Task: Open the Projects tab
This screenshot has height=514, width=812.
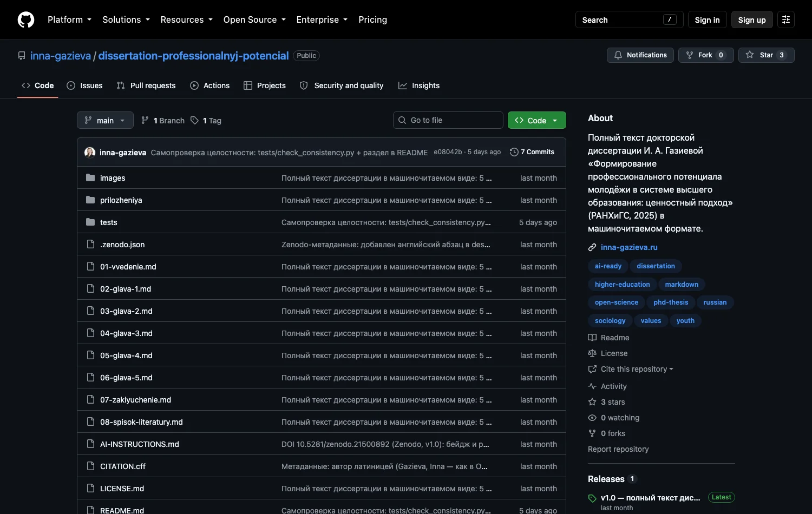Action: click(x=265, y=85)
